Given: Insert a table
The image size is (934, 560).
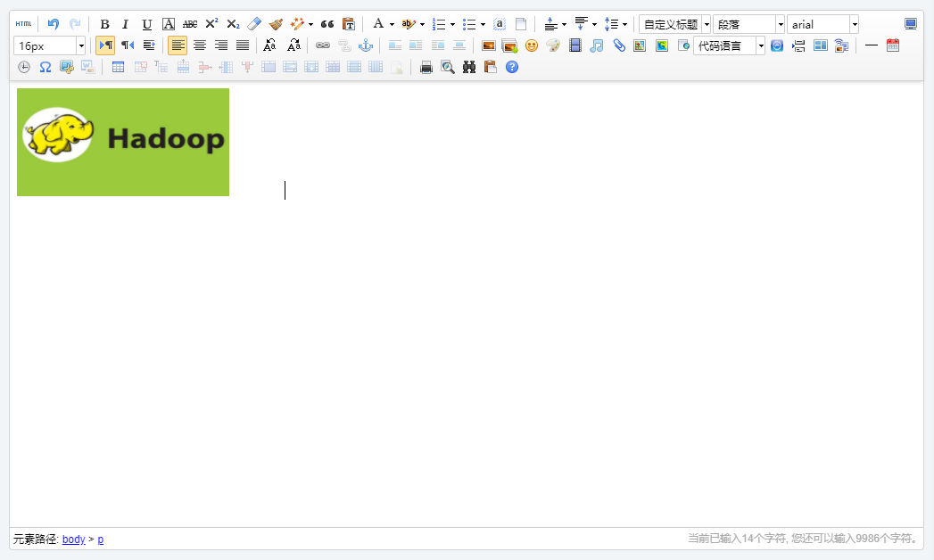Looking at the screenshot, I should 118,67.
